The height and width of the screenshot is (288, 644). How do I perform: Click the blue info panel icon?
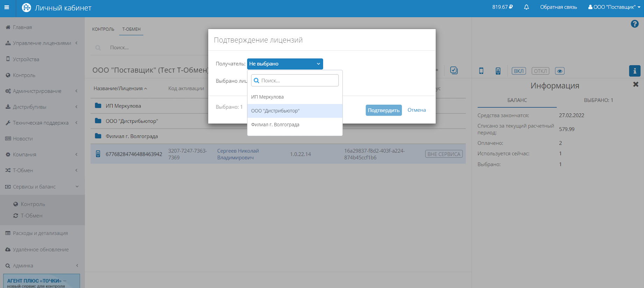pos(635,71)
